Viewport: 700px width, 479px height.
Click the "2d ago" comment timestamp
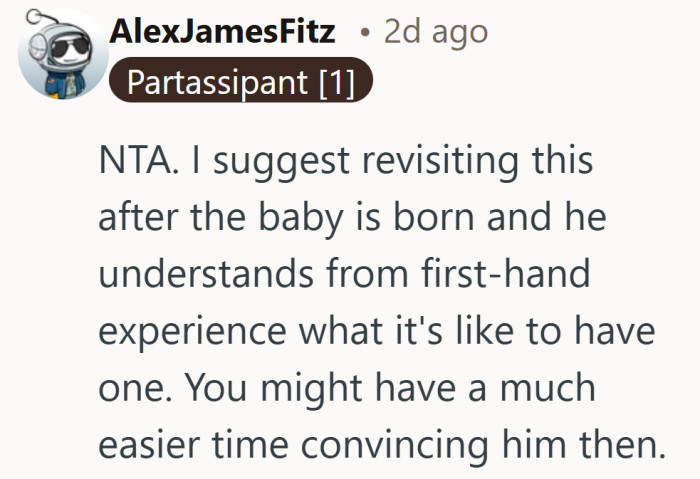(x=437, y=32)
